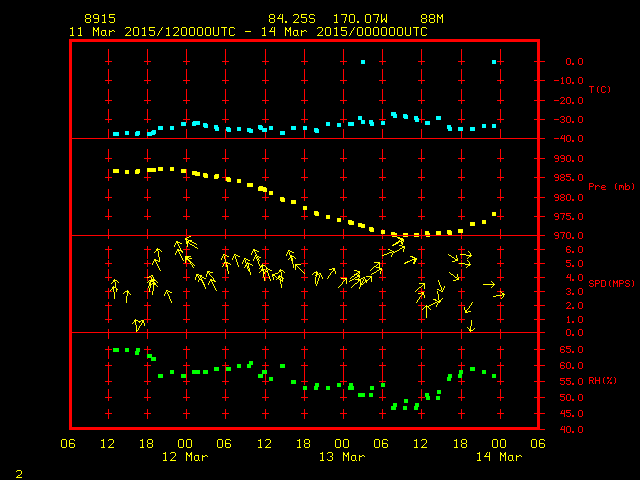Click hour "00" directly above "14 Mar"

pos(499,444)
